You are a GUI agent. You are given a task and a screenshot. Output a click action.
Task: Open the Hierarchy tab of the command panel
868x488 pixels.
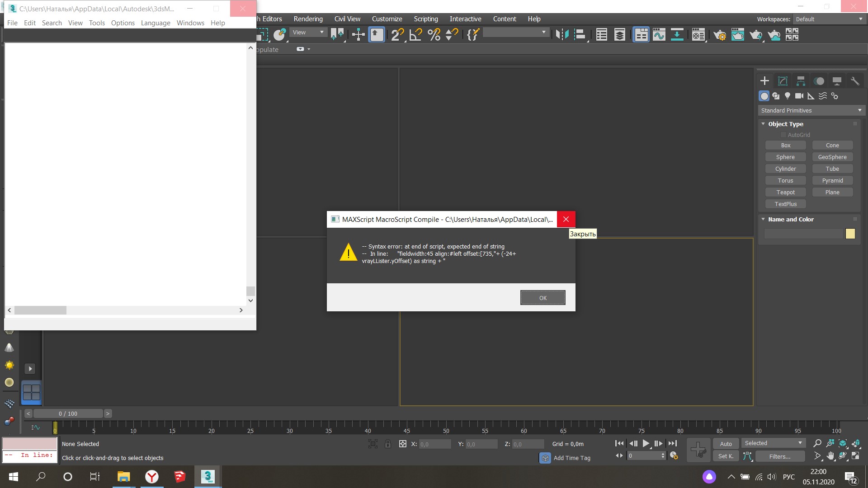[x=801, y=81]
